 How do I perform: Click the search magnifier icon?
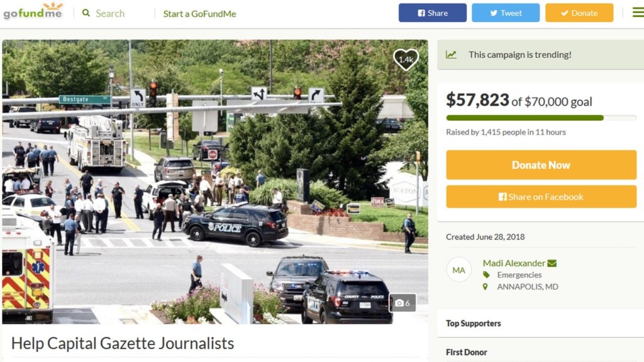coord(86,13)
